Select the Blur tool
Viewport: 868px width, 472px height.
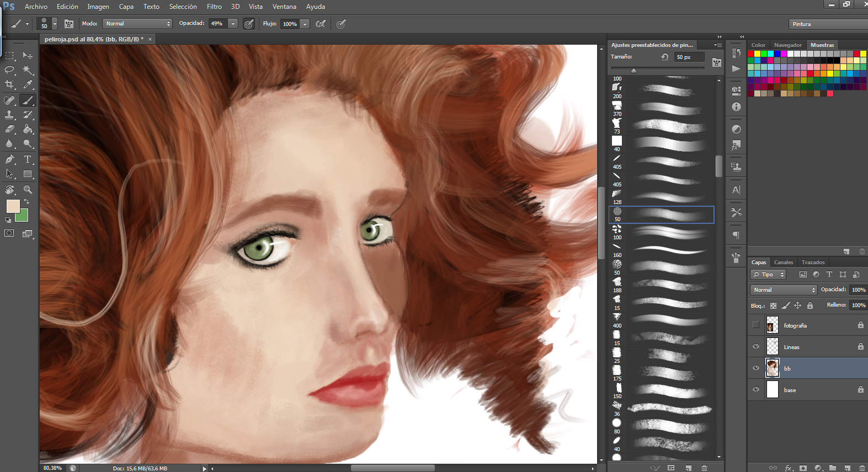(x=10, y=143)
